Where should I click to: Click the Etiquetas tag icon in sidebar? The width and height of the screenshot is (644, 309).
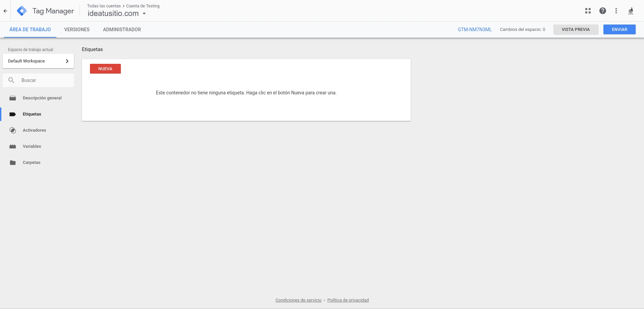point(13,114)
